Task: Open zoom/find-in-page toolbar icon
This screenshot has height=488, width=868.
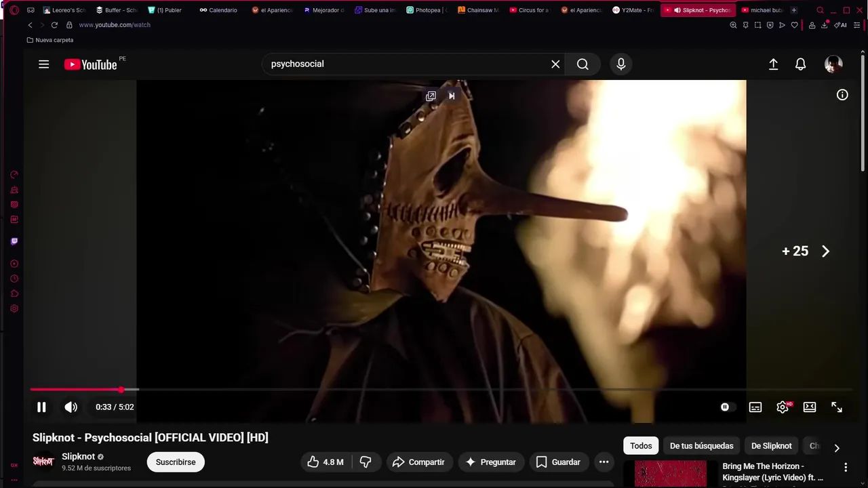Action: pyautogui.click(x=733, y=25)
